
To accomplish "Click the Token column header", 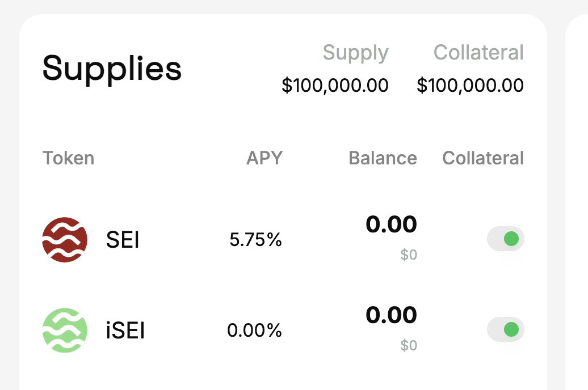I will click(x=68, y=158).
